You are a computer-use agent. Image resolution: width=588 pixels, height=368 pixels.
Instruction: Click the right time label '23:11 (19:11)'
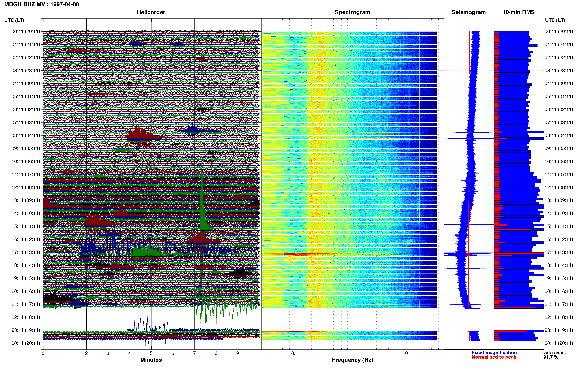(559, 330)
